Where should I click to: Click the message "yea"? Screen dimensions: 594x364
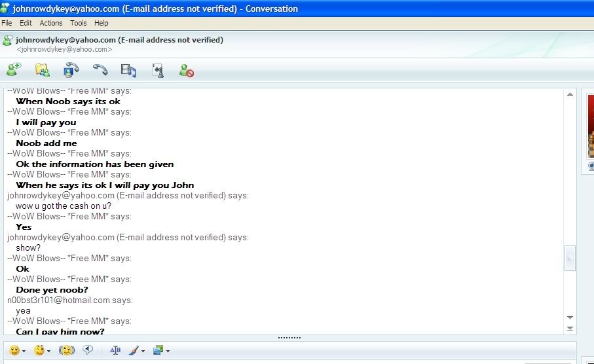tap(23, 311)
